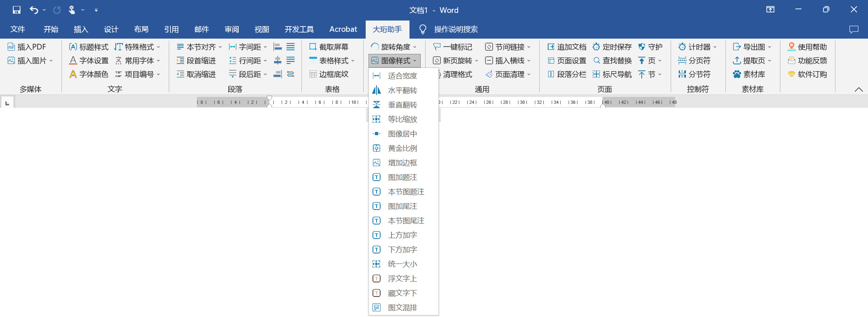This screenshot has height=317, width=868.
Task: Switch to the 布局 ribbon tab
Action: click(141, 29)
